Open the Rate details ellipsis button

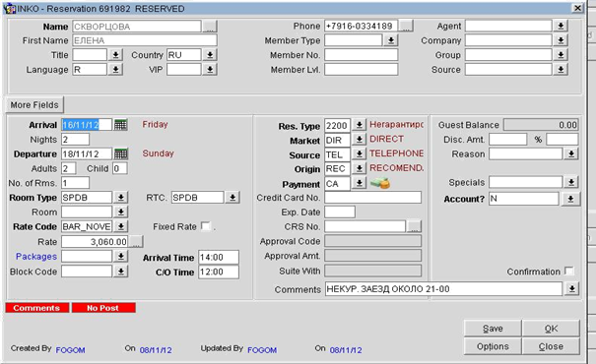pyautogui.click(x=136, y=242)
